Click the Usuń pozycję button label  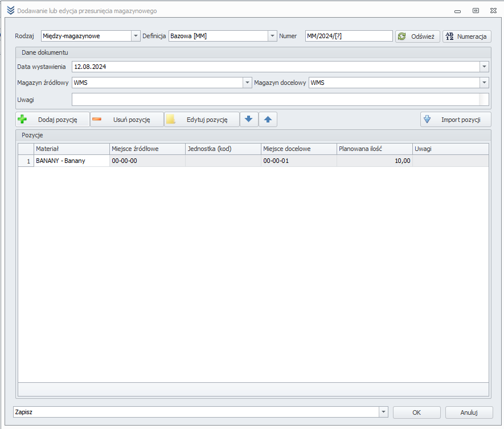tap(132, 120)
